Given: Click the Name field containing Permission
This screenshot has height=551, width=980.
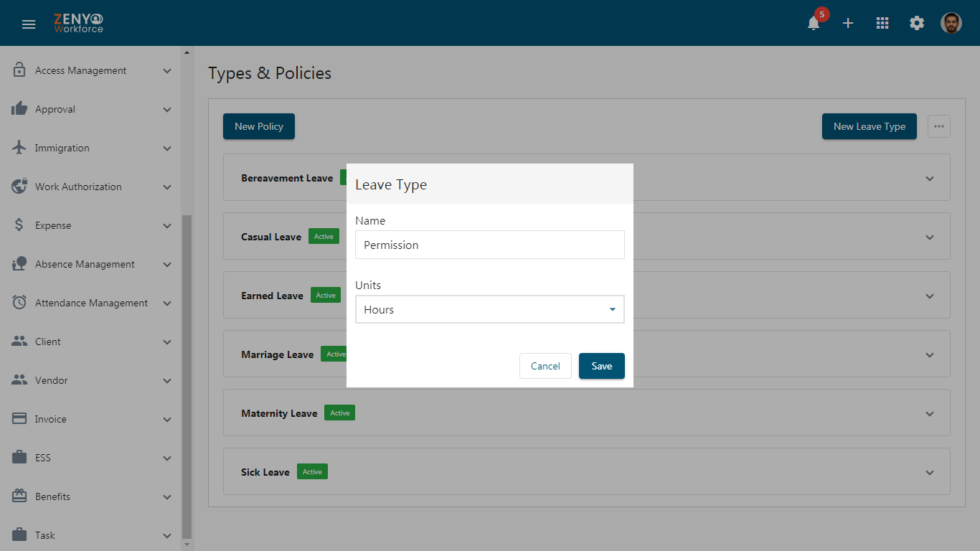Looking at the screenshot, I should (490, 245).
